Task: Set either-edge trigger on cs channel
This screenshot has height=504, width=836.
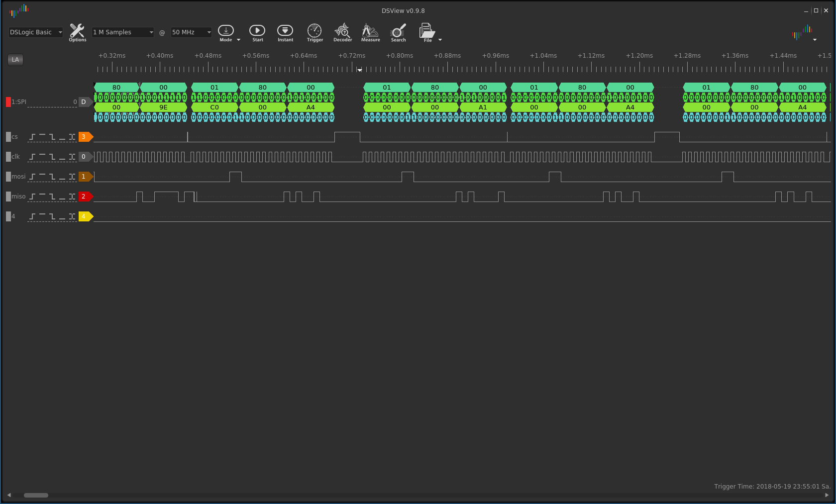Action: coord(72,137)
